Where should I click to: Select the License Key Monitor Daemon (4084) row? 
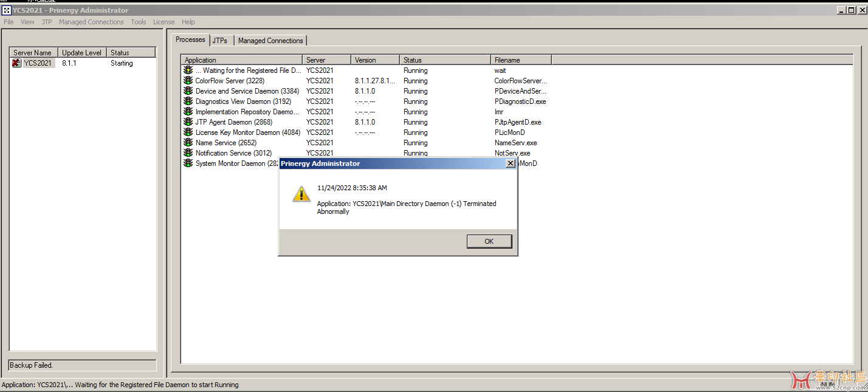[x=366, y=132]
